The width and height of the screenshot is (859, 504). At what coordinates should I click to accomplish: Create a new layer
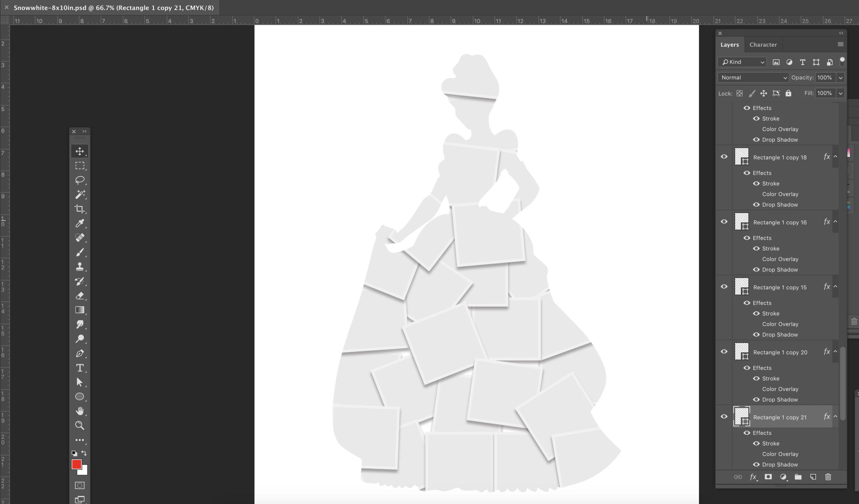[813, 477]
